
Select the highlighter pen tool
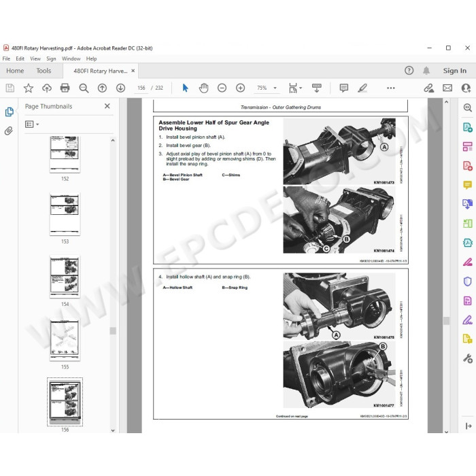362,88
